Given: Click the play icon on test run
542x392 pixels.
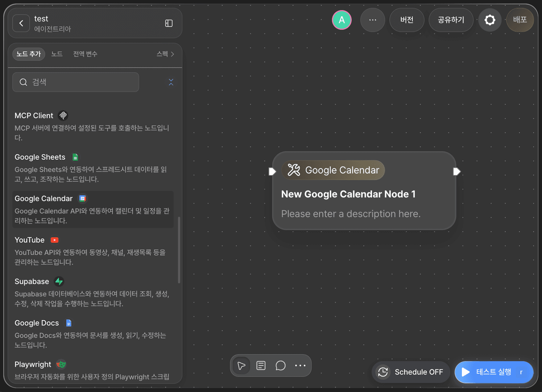Looking at the screenshot, I should tap(466, 372).
